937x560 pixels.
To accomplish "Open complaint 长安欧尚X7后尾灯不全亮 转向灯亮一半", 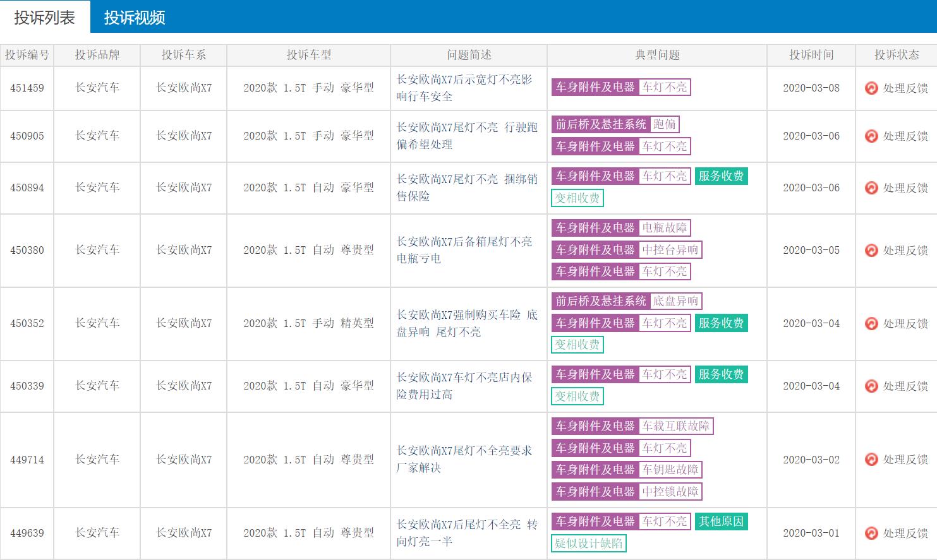I will click(467, 533).
